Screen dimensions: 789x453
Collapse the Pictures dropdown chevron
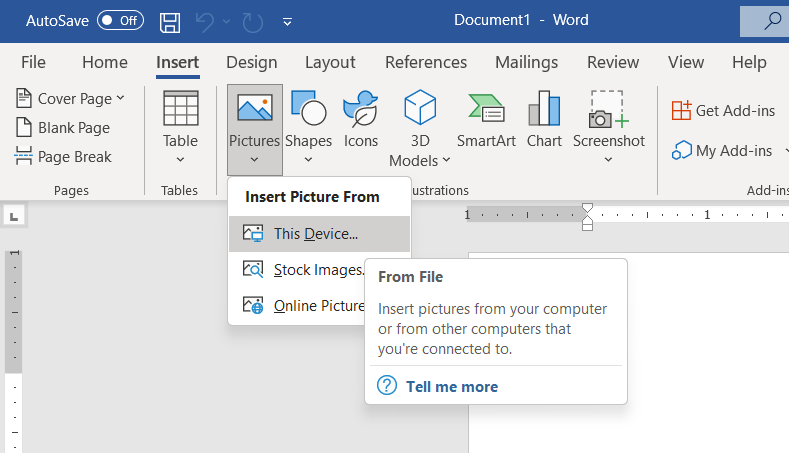[255, 160]
